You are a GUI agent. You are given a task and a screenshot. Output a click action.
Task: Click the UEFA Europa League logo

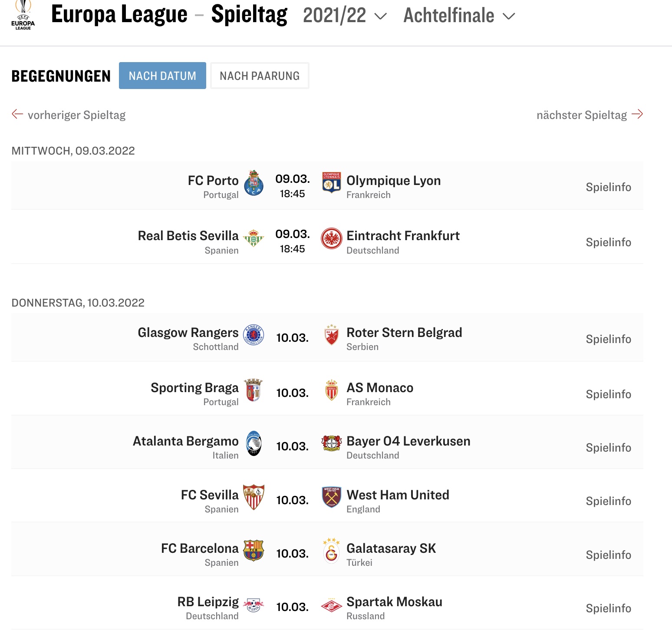point(23,15)
